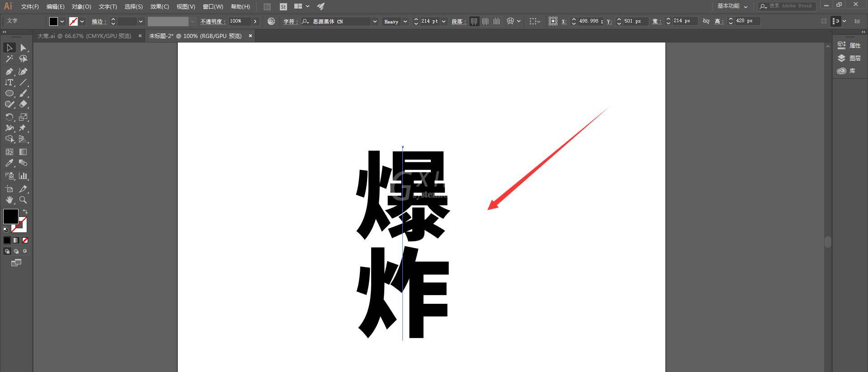Select the Rotate tool
The height and width of the screenshot is (372, 868).
tap(9, 117)
